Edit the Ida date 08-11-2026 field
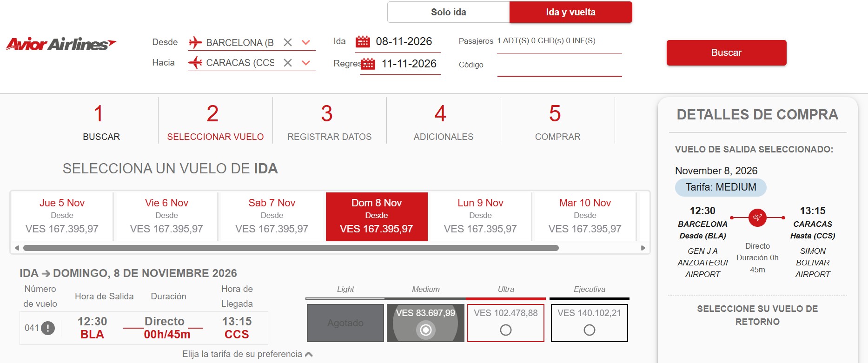The height and width of the screenshot is (363, 868). point(404,41)
